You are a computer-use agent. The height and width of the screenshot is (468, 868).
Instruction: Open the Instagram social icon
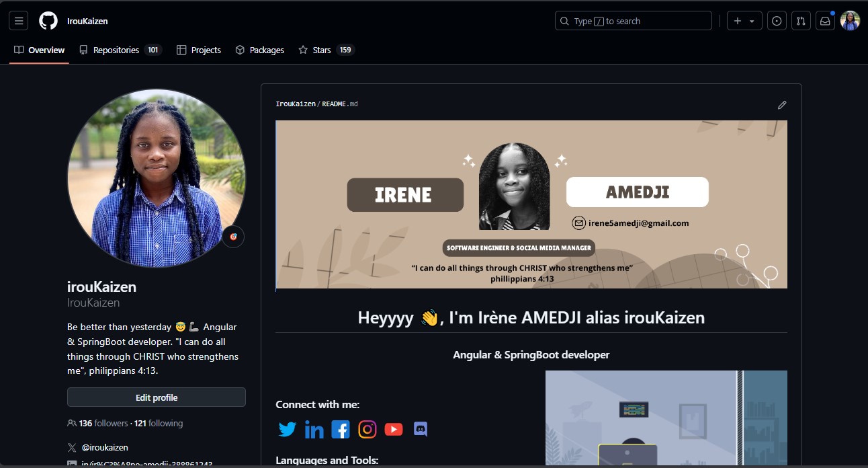pyautogui.click(x=367, y=429)
